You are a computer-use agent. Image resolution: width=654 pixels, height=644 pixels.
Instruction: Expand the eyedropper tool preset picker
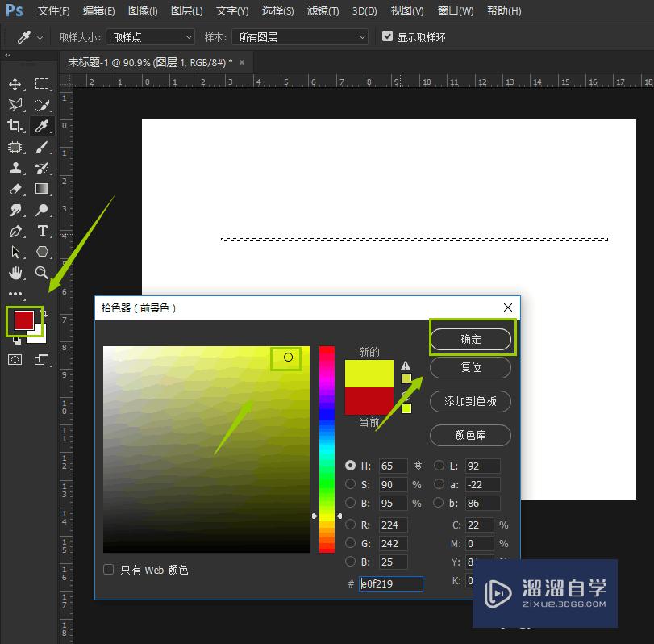(x=40, y=38)
